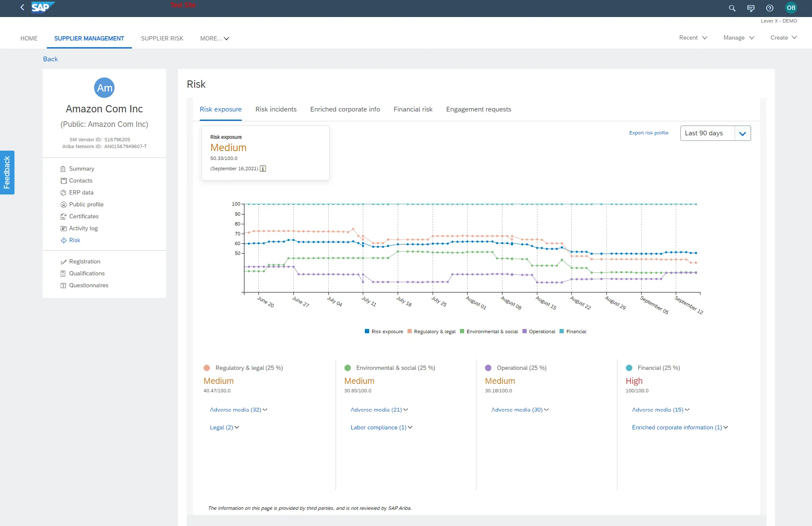Click the Amazon Am avatar circle
The width and height of the screenshot is (812, 526).
pos(104,88)
